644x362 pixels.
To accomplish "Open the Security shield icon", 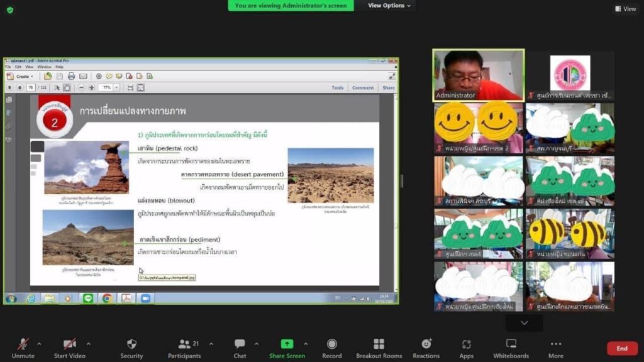I will (131, 344).
